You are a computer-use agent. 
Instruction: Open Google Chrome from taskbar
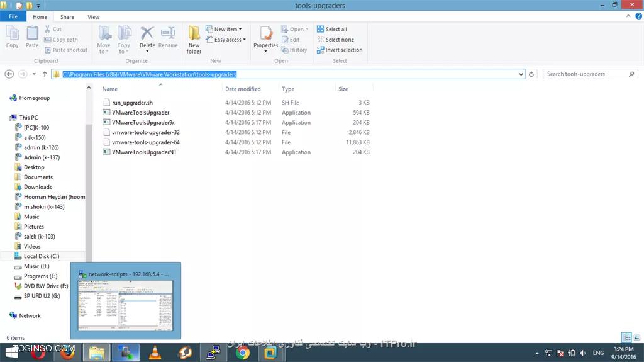click(x=243, y=353)
